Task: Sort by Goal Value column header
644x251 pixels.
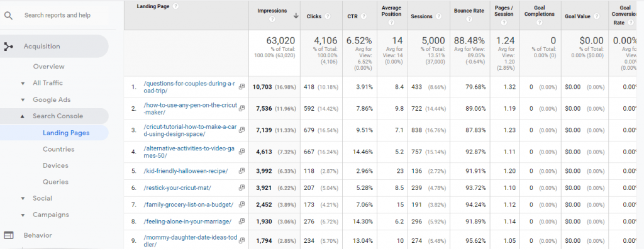Action: coord(577,16)
